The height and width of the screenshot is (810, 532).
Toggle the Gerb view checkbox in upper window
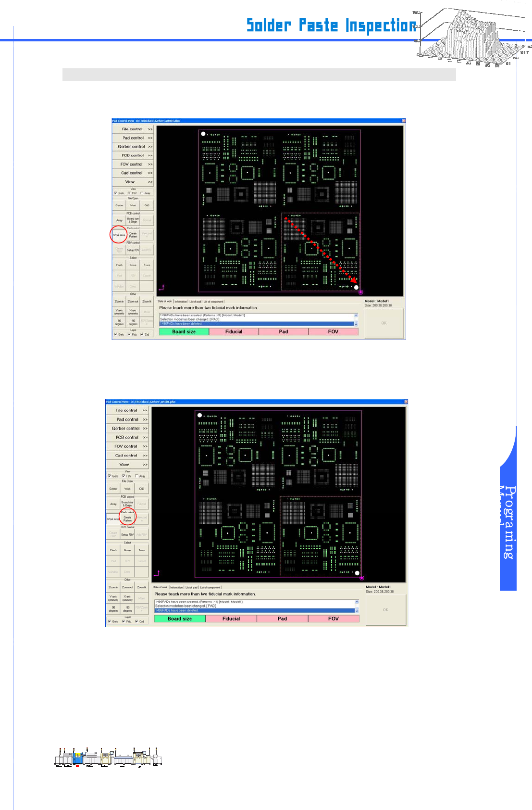115,193
